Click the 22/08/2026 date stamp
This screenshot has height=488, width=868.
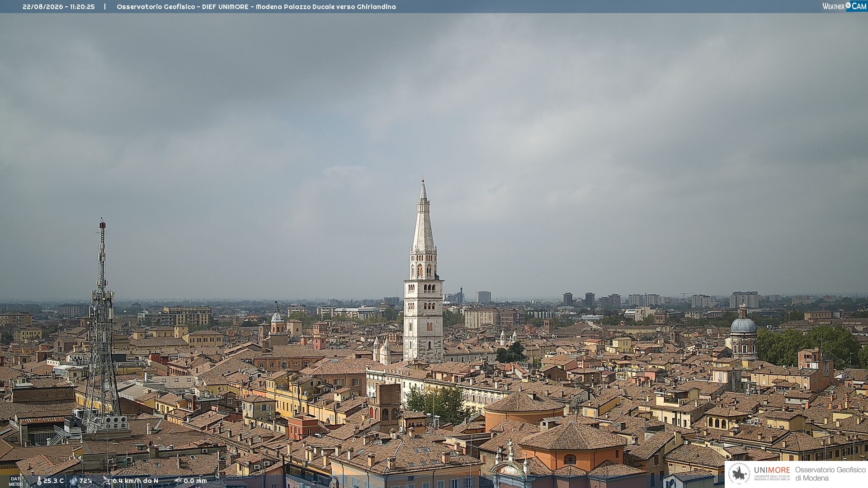(x=42, y=7)
